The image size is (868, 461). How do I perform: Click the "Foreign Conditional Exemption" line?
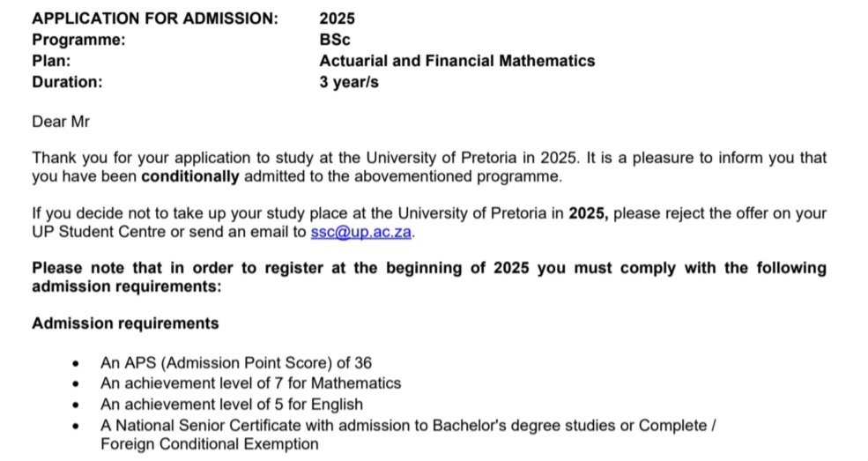[209, 443]
